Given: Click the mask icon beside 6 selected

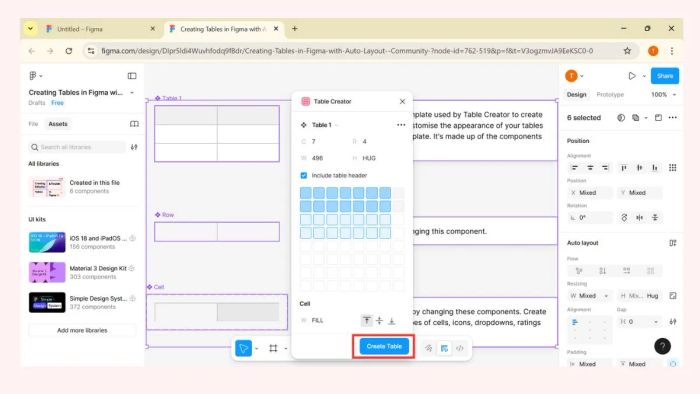Looking at the screenshot, I should tap(621, 118).
